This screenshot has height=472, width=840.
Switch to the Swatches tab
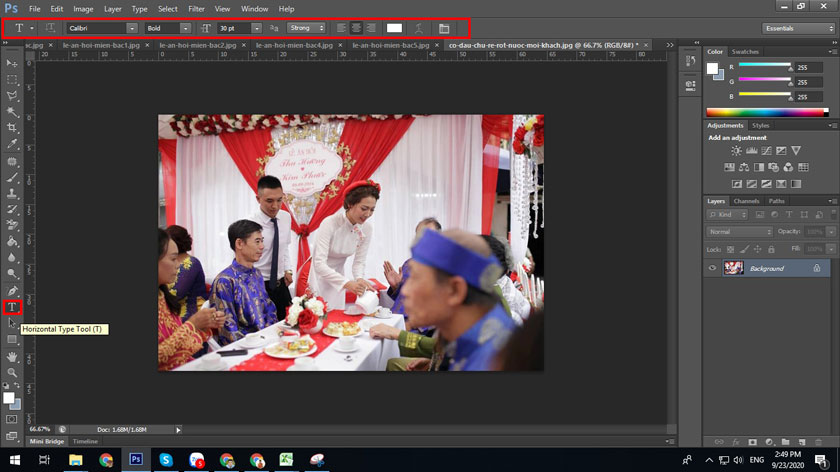(x=745, y=52)
